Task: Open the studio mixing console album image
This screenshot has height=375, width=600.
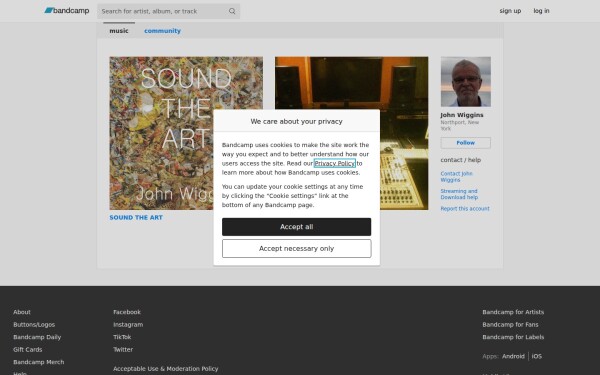Action: click(x=351, y=133)
